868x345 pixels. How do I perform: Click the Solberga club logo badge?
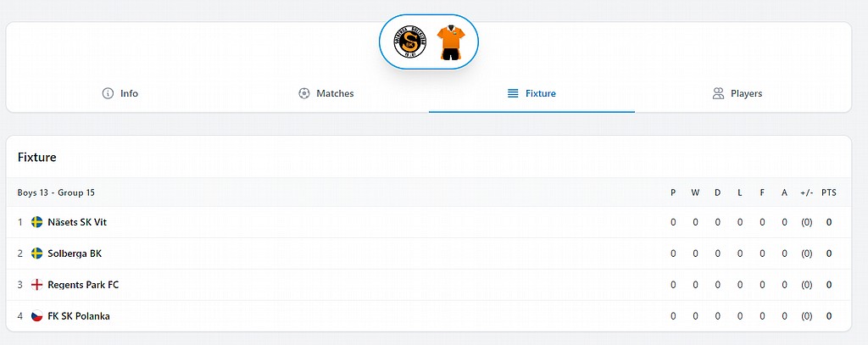pos(411,42)
